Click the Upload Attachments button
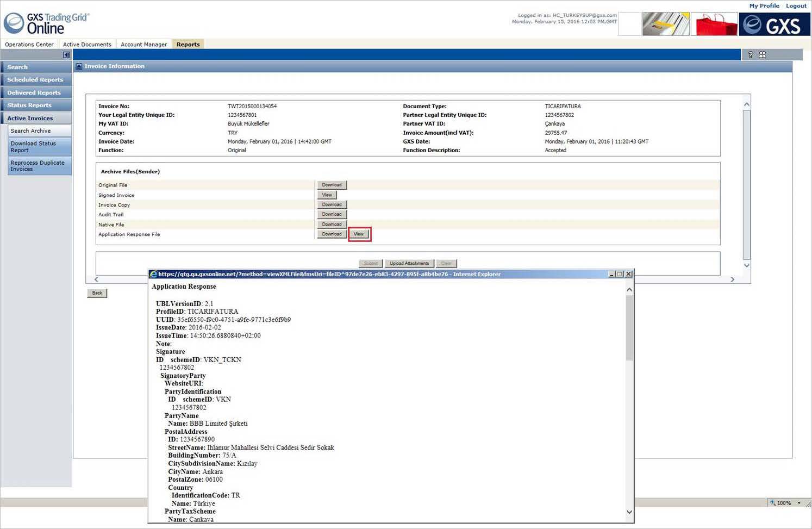Image resolution: width=812 pixels, height=529 pixels. 409,263
